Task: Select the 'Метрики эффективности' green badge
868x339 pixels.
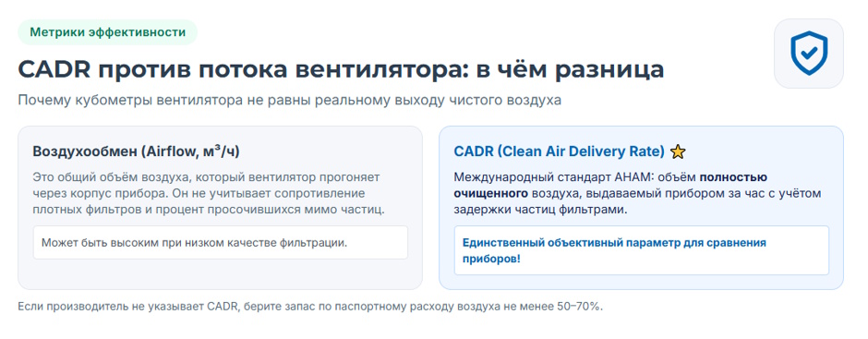Action: pos(107,32)
